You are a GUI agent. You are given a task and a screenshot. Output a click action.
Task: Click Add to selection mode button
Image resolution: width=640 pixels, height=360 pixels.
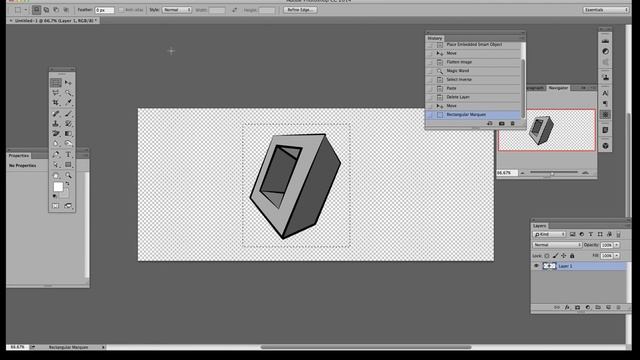pos(46,10)
